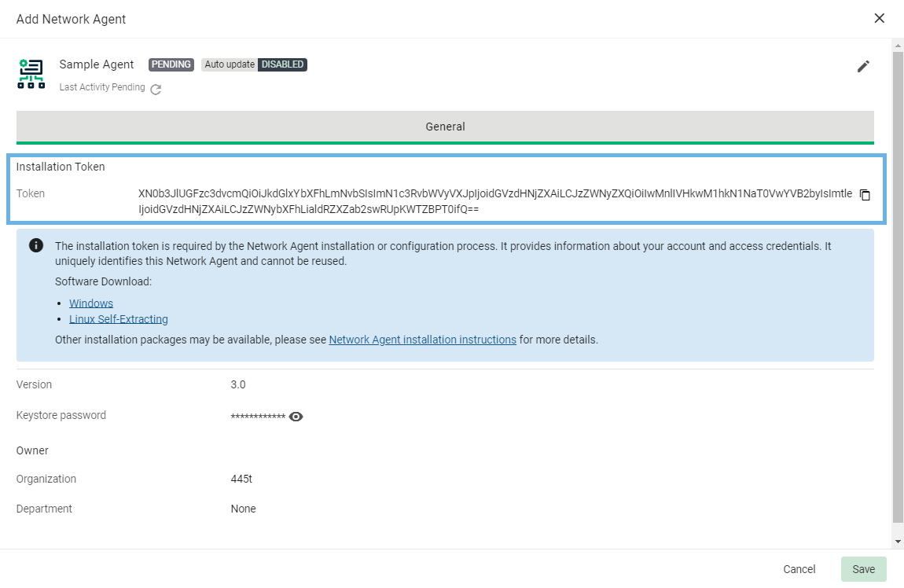Reveal the keystore password with eye icon
The height and width of the screenshot is (588, 904).
click(296, 417)
